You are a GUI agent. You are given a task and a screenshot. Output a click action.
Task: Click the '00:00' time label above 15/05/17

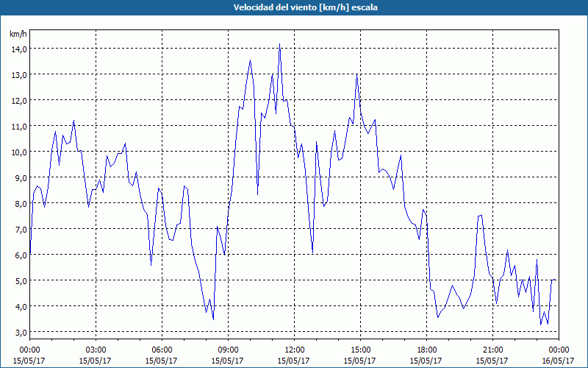point(29,350)
